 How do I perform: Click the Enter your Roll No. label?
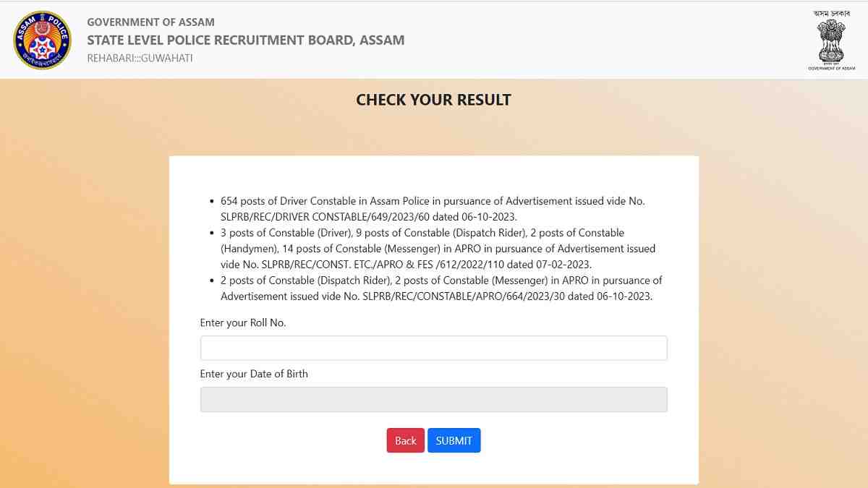coord(243,322)
